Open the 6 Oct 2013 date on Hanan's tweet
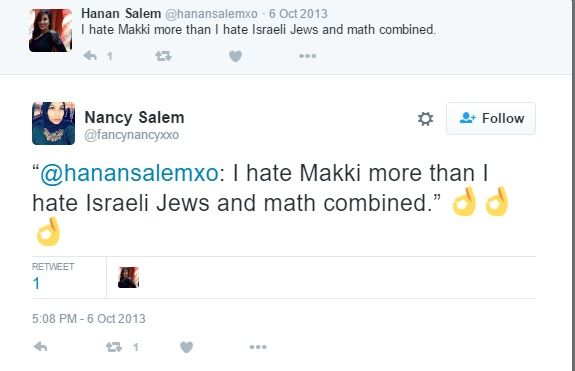Screen dimensions: 575x371 click(x=298, y=14)
